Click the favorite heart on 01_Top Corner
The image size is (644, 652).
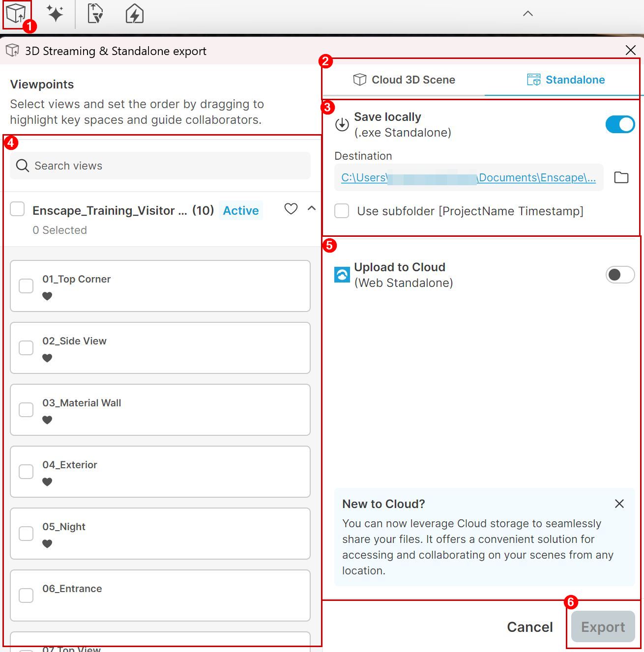47,296
